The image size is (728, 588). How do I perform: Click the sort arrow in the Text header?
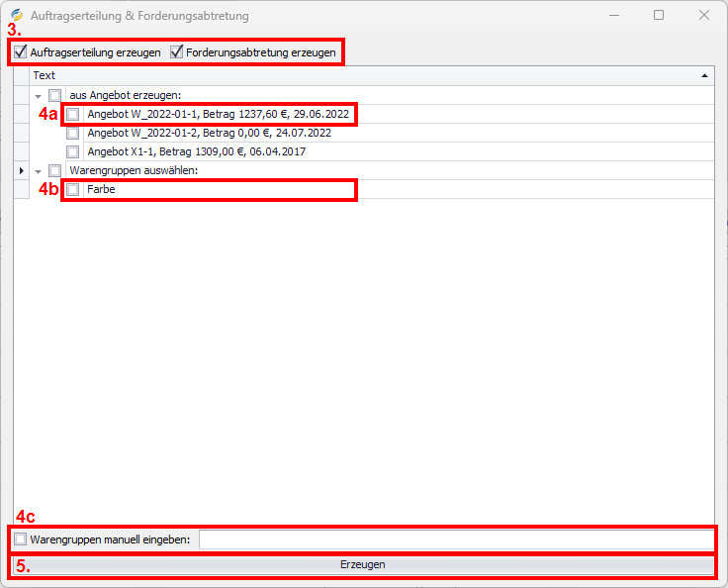pos(704,75)
